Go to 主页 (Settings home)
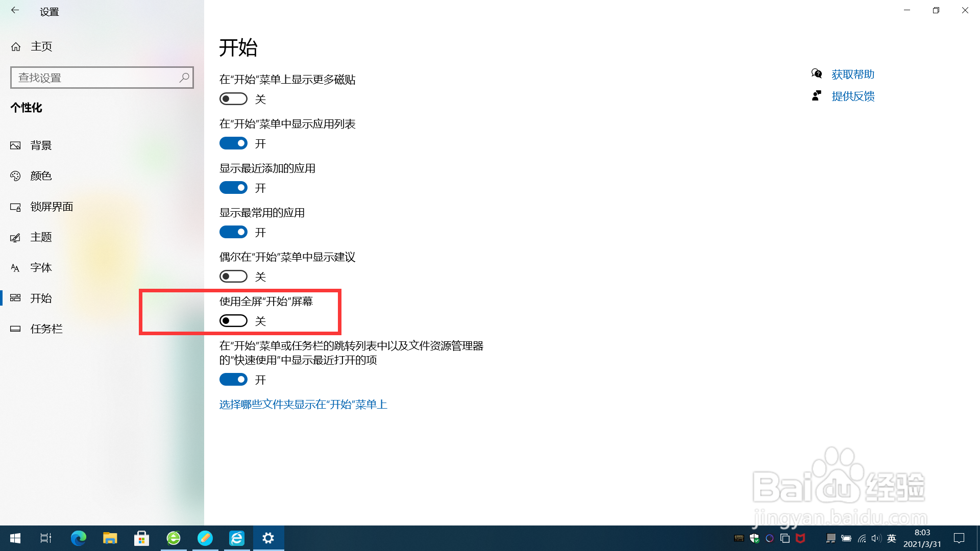Screen dimensions: 980x551 point(41,46)
